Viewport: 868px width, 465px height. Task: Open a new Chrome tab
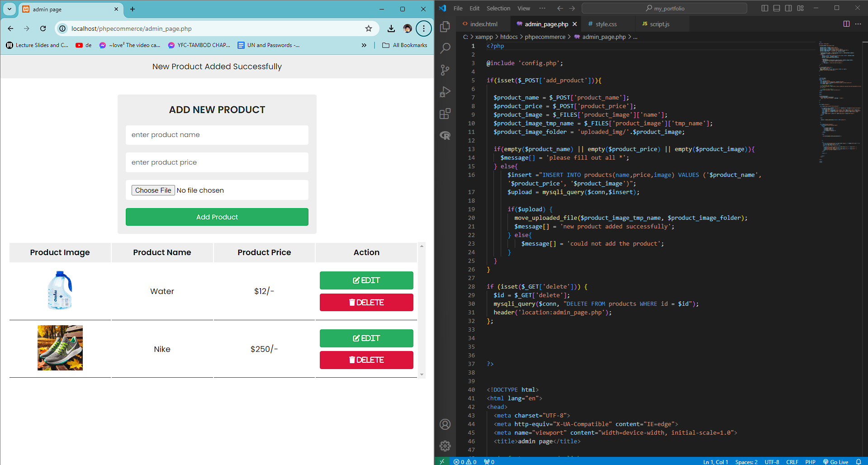pos(133,9)
